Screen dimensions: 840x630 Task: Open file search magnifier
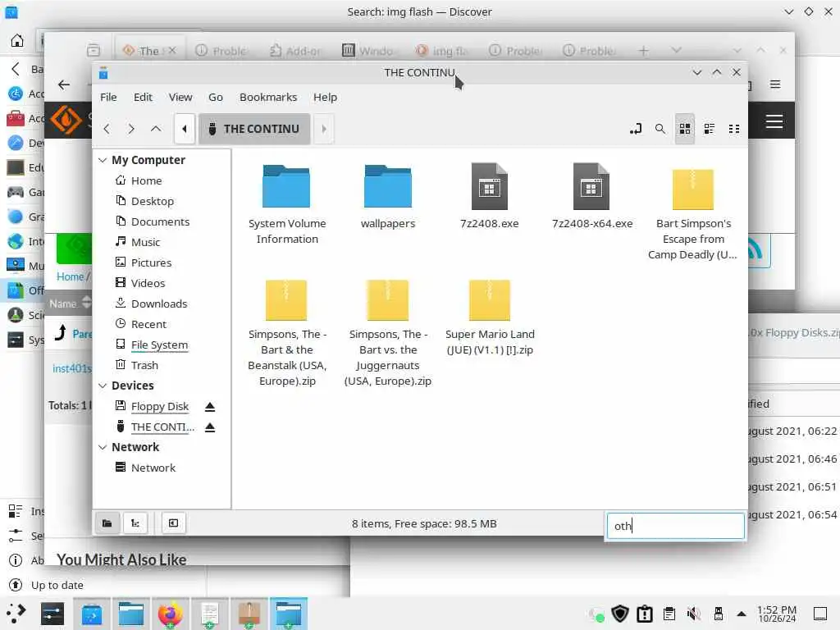[660, 129]
